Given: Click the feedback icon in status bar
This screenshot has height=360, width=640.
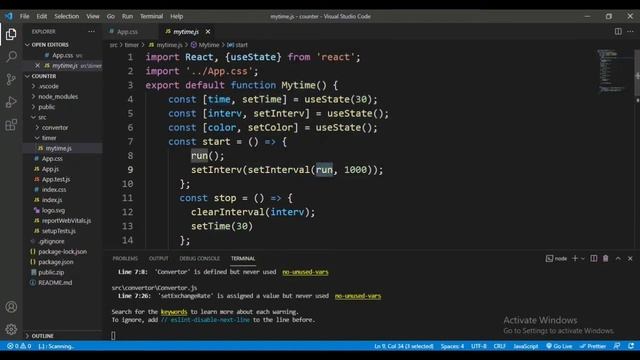Looking at the screenshot, I should (x=617, y=346).
